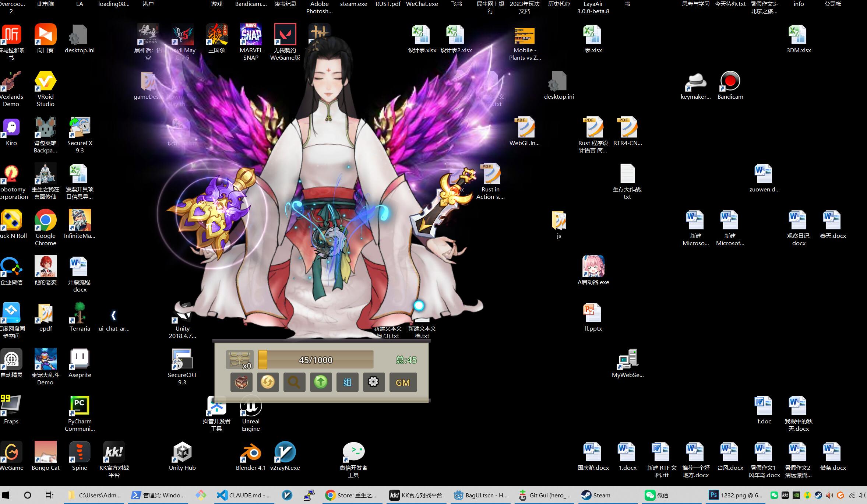Switch to the Steam window in the taskbar
The width and height of the screenshot is (867, 504).
click(x=595, y=495)
